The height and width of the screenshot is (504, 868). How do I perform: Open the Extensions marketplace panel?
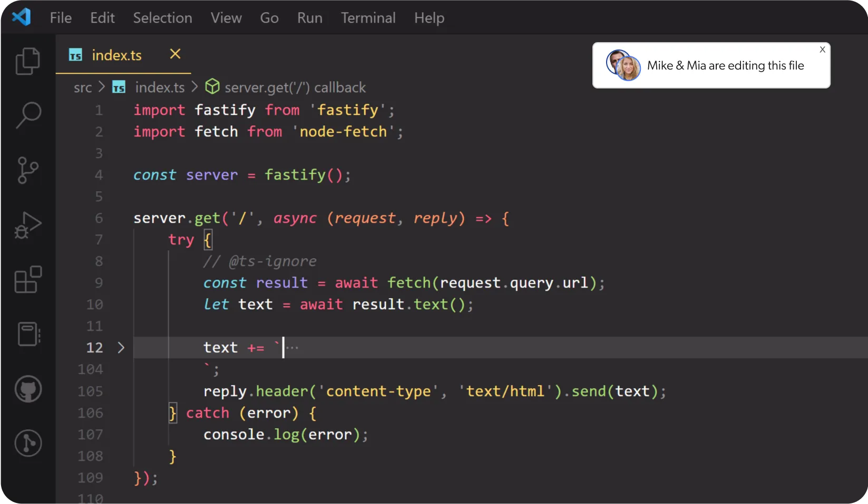point(28,280)
